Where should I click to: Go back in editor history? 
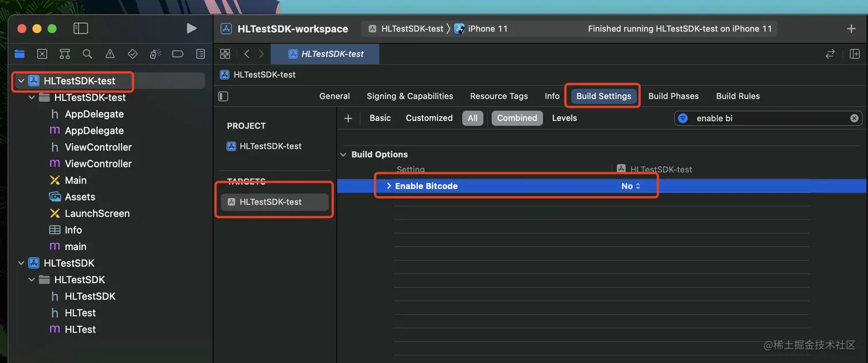coord(246,54)
